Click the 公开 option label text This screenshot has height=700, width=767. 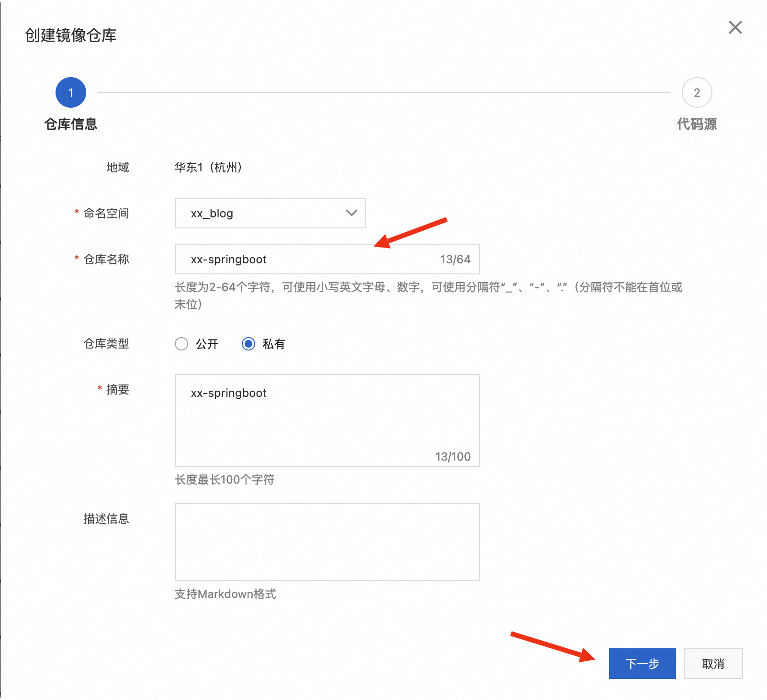[207, 344]
